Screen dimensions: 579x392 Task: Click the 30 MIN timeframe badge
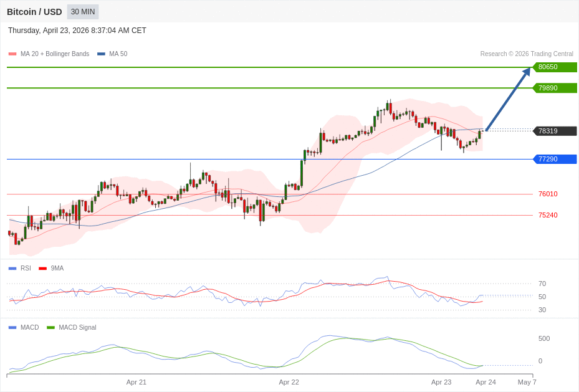tap(83, 12)
